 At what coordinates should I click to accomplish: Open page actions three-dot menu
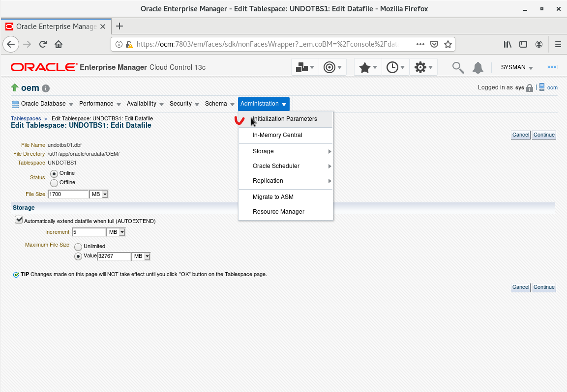420,44
